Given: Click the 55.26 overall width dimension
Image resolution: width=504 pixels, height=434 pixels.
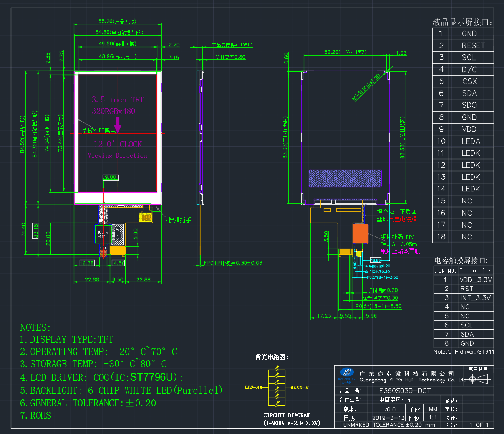Looking at the screenshot, I should (x=117, y=21).
